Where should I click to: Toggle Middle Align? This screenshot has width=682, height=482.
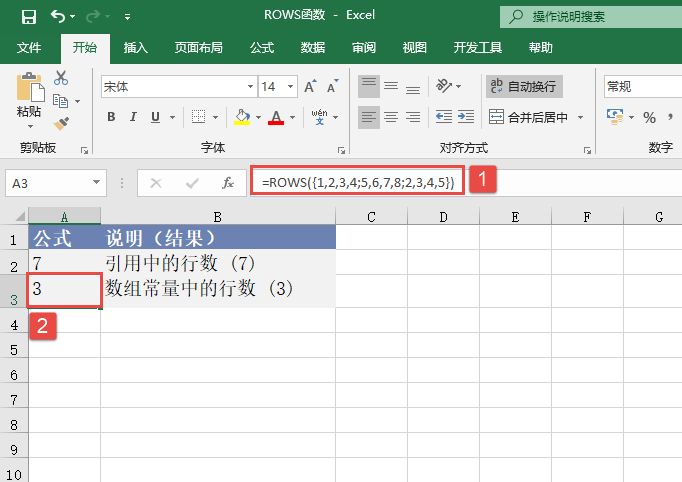click(391, 86)
